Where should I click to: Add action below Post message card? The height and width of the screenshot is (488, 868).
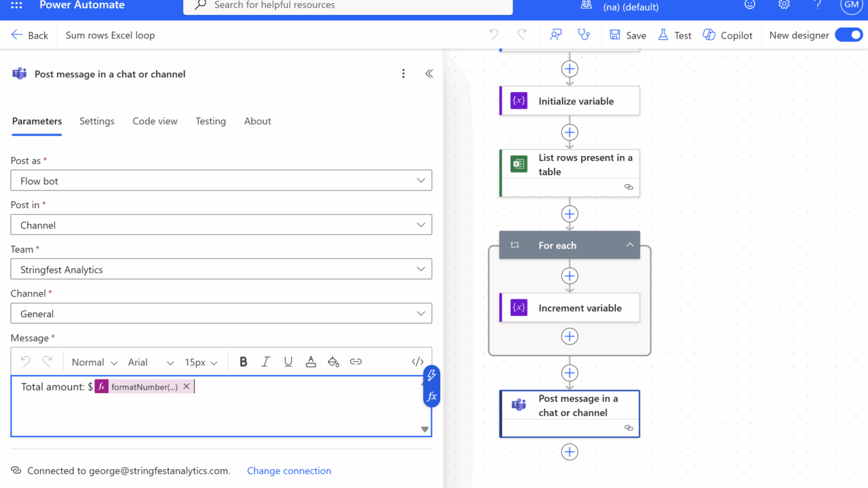click(x=570, y=452)
